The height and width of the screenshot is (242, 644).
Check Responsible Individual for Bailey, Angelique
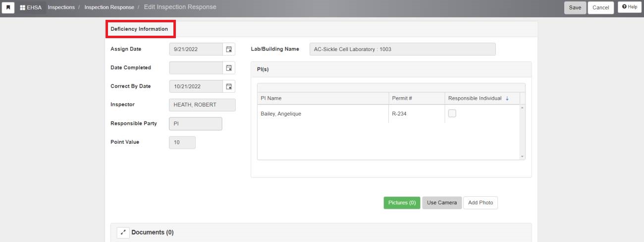point(452,114)
